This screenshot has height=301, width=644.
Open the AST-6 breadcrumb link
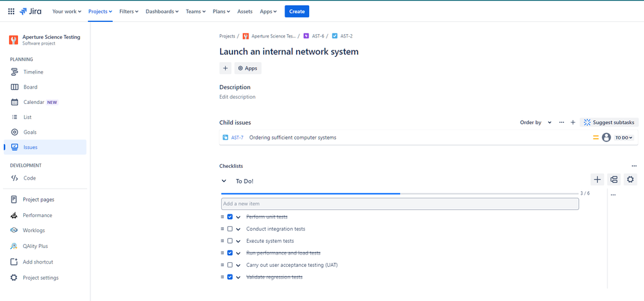click(318, 36)
